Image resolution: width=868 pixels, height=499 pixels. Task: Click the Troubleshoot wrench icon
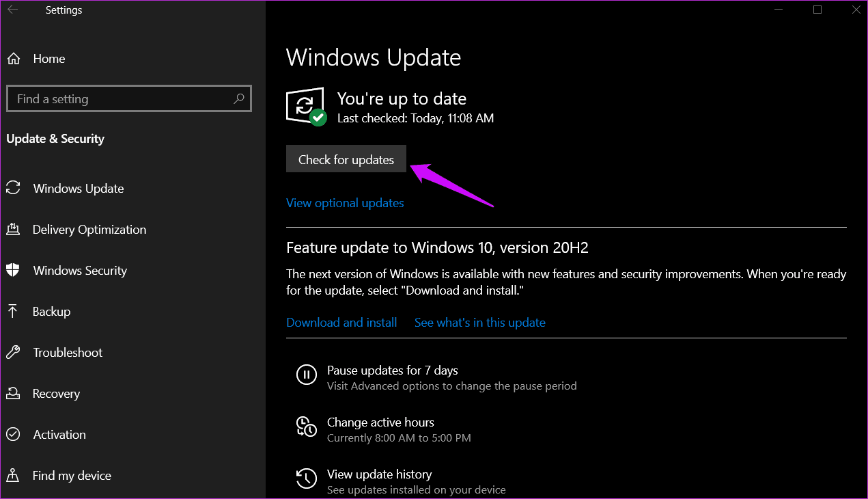point(13,353)
